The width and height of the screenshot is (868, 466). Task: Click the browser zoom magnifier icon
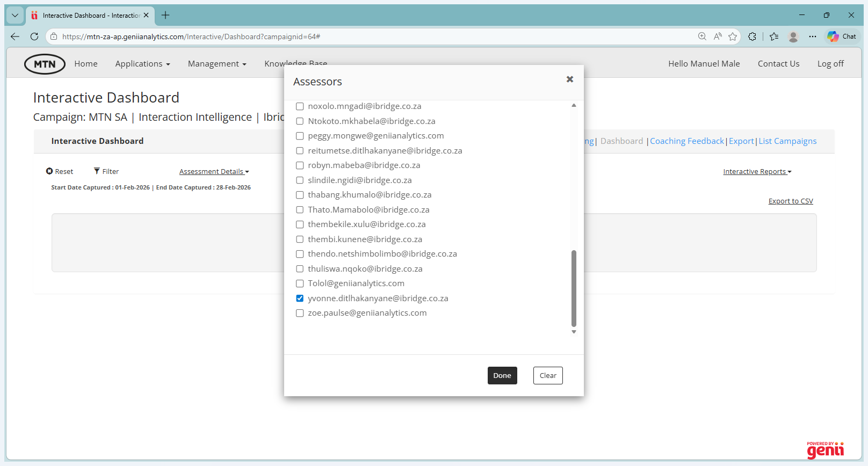[x=702, y=37]
